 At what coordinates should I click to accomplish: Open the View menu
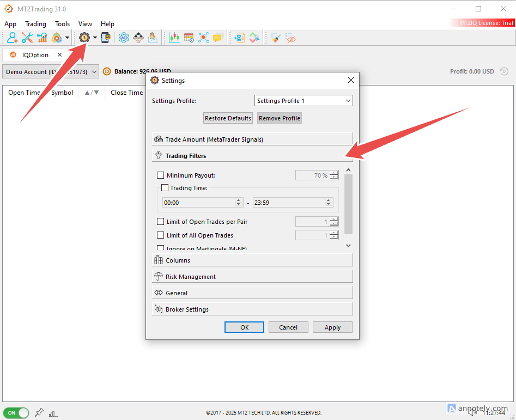coord(85,23)
